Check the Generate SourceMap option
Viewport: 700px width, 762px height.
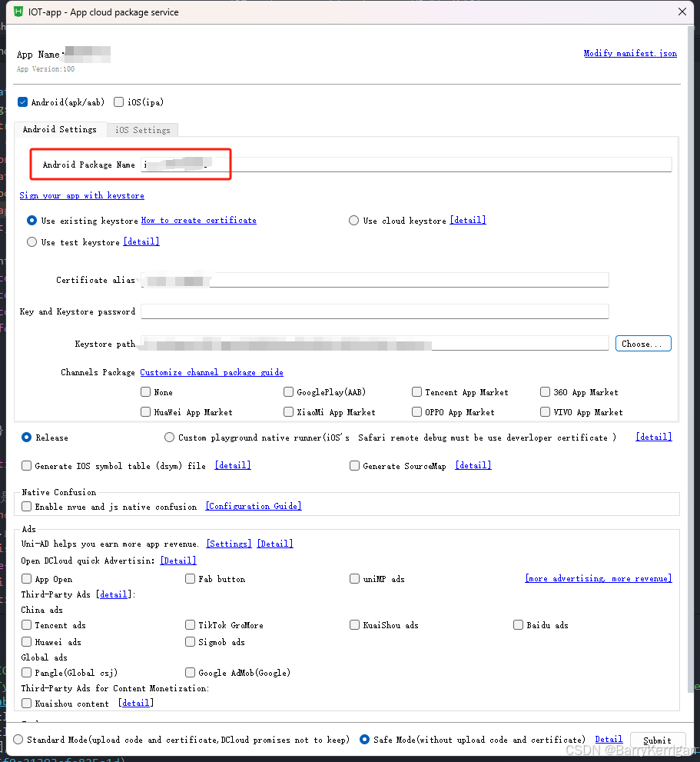click(x=354, y=464)
